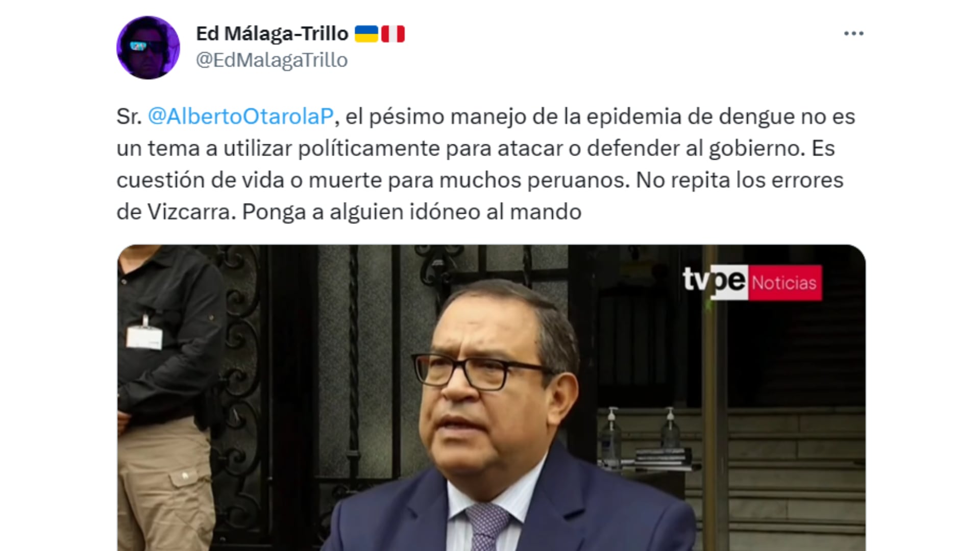The height and width of the screenshot is (551, 980).
Task: Click the Ukraine flag emoji
Action: tap(366, 34)
